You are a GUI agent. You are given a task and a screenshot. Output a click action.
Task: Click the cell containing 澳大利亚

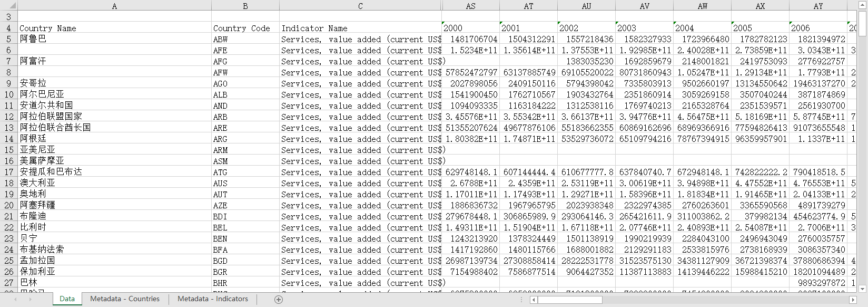[x=114, y=183]
